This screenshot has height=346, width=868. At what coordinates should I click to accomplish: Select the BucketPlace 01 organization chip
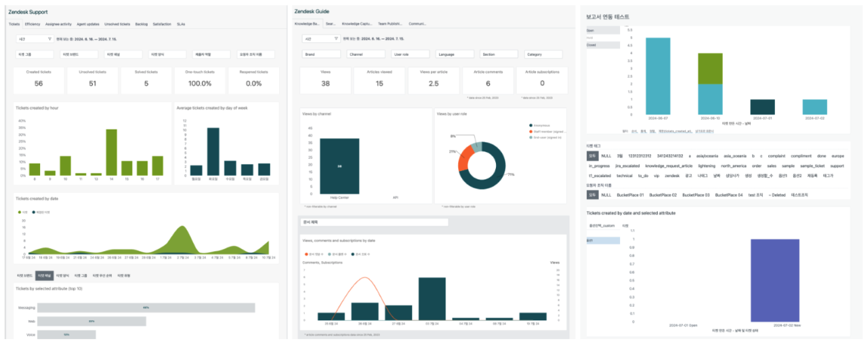point(631,195)
